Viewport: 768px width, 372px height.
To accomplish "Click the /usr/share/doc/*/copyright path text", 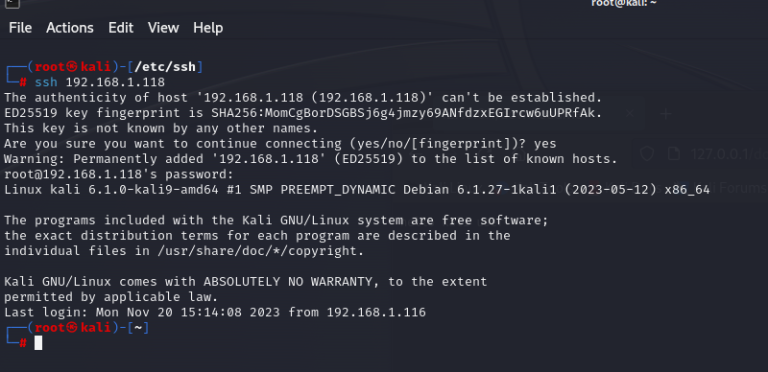I will pos(258,251).
